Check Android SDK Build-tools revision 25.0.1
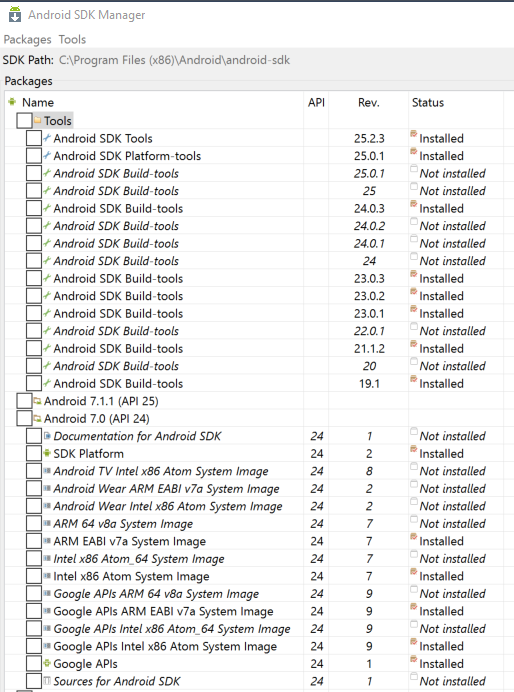 [34, 173]
